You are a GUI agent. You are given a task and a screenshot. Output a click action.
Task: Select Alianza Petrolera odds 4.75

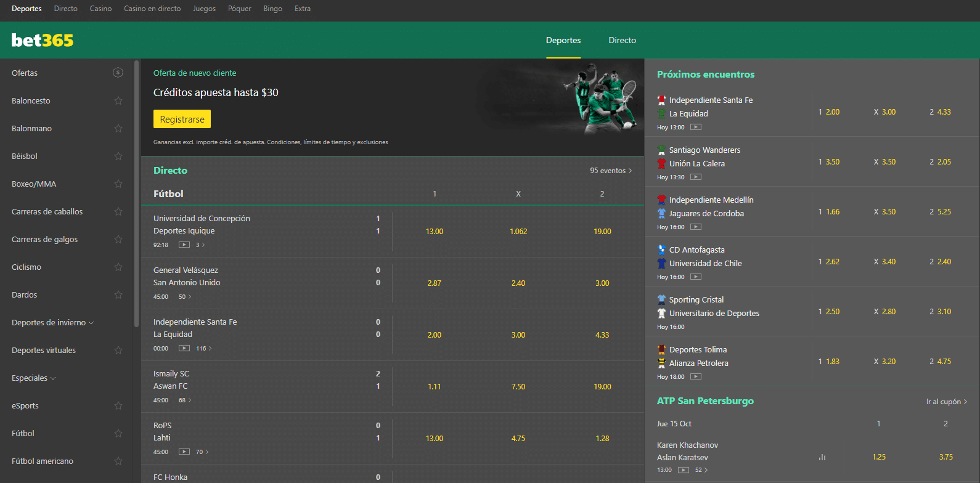click(941, 362)
